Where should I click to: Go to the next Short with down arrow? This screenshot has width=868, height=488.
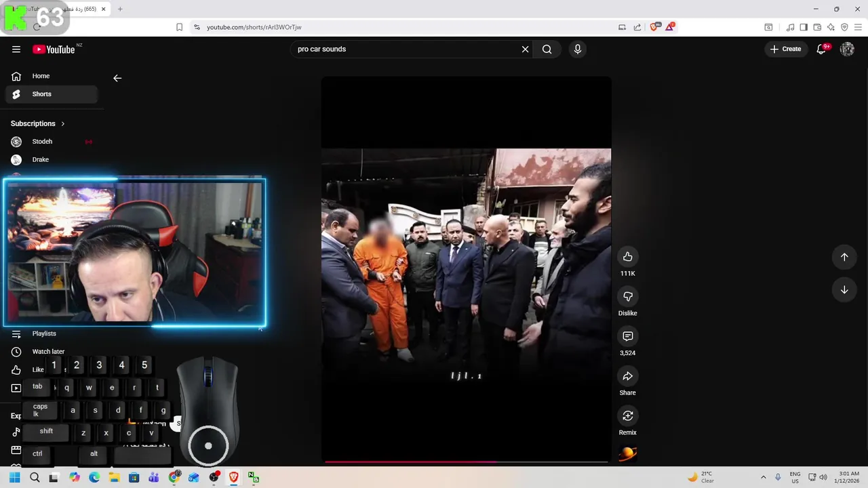(x=844, y=289)
